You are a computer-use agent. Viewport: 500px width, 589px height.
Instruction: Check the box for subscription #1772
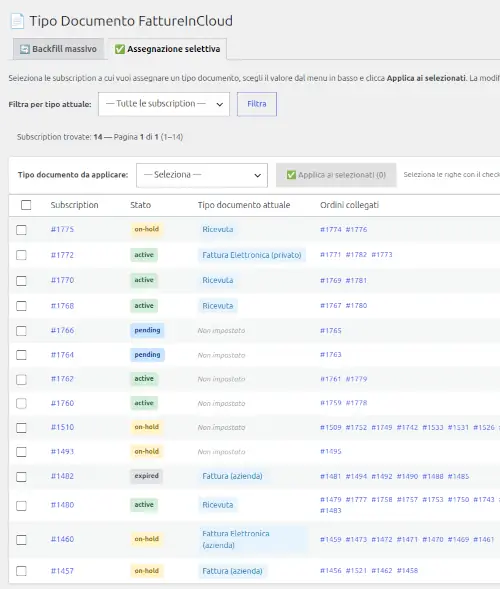[21, 255]
